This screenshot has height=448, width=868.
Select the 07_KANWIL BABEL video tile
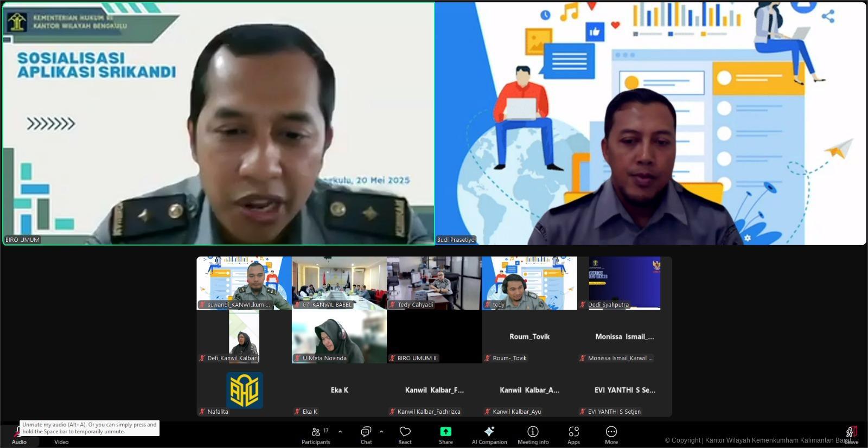(x=339, y=283)
